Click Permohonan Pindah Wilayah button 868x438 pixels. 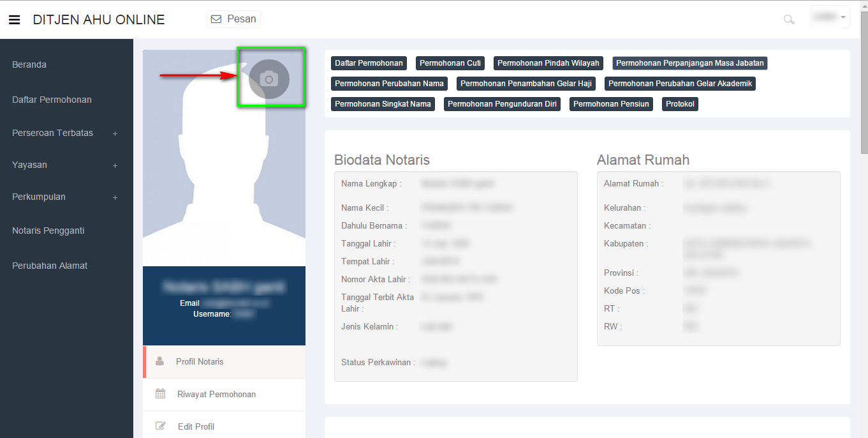pyautogui.click(x=548, y=63)
